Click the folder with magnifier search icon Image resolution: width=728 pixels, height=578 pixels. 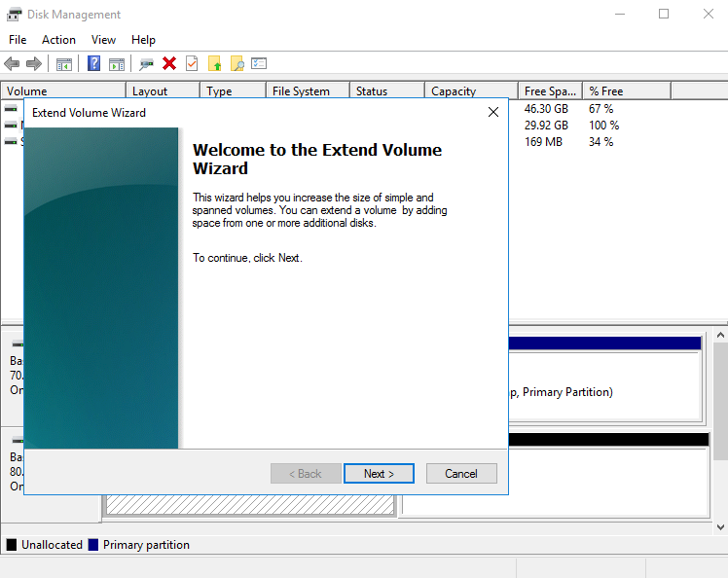[x=237, y=63]
